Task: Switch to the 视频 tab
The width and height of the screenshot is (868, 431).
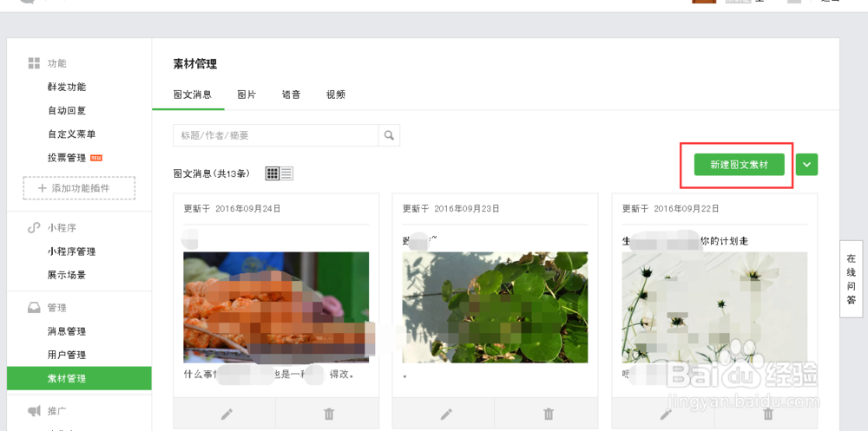Action: point(336,95)
